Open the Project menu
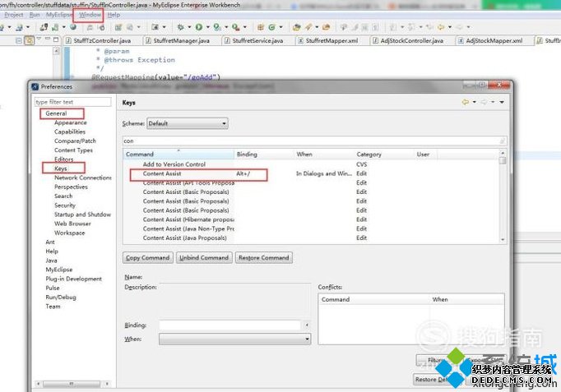The height and width of the screenshot is (392, 561). (x=14, y=15)
